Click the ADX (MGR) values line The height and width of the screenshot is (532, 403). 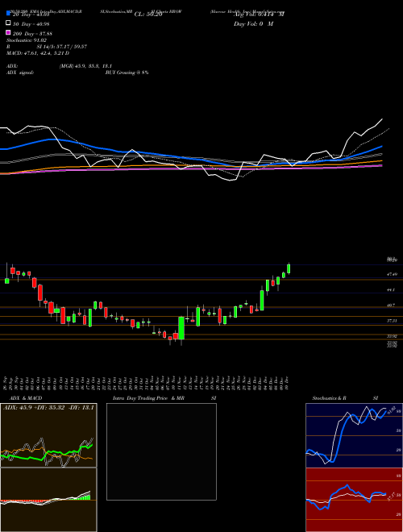(x=60, y=66)
